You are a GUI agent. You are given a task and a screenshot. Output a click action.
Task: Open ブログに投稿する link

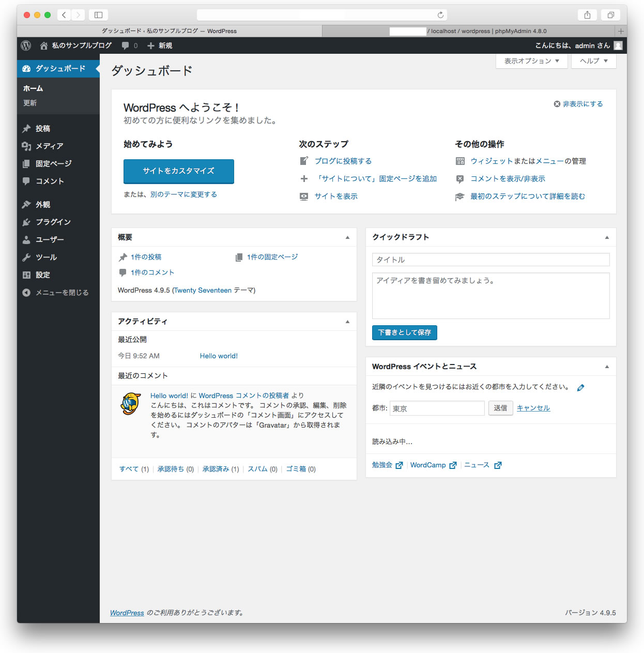click(343, 161)
